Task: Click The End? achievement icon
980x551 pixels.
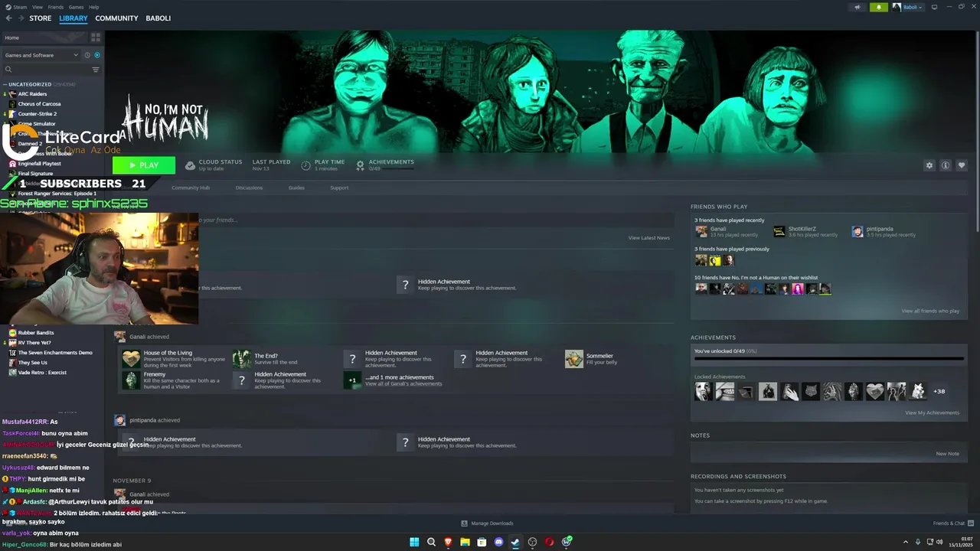Action: tap(242, 359)
